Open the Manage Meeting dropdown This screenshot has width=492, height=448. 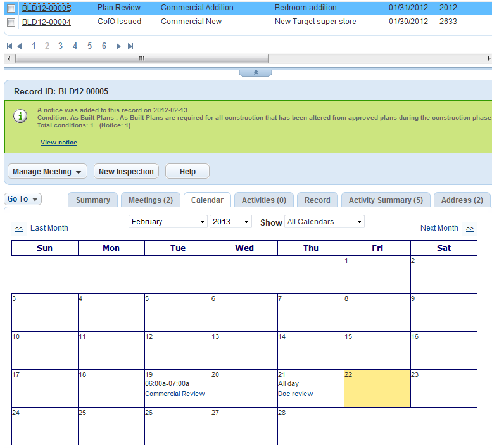tap(48, 172)
